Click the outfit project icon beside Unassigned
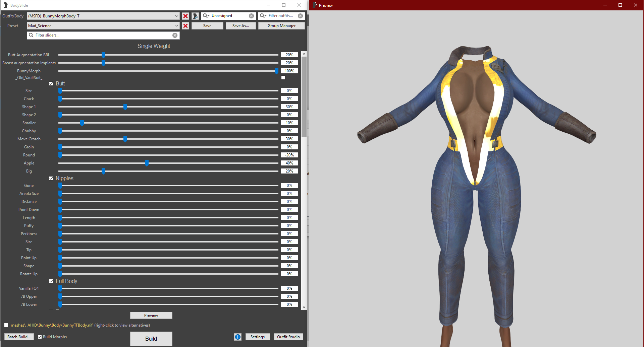644x347 pixels. tap(195, 16)
